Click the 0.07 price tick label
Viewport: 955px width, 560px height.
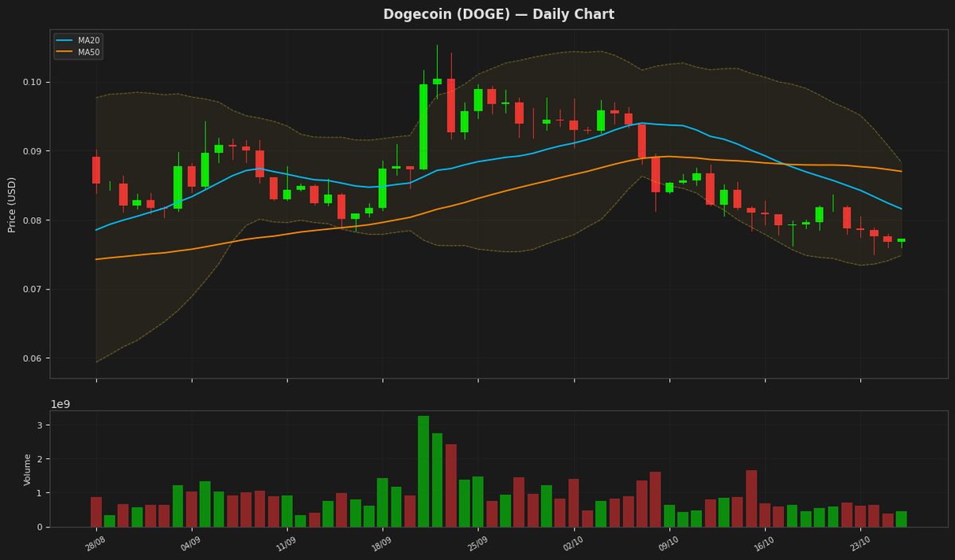coord(33,290)
